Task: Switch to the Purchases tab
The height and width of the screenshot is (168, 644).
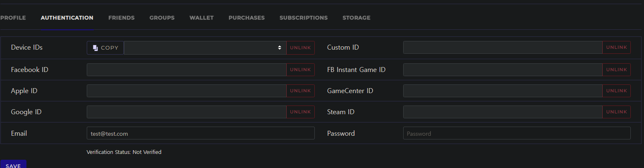Action: [x=247, y=18]
